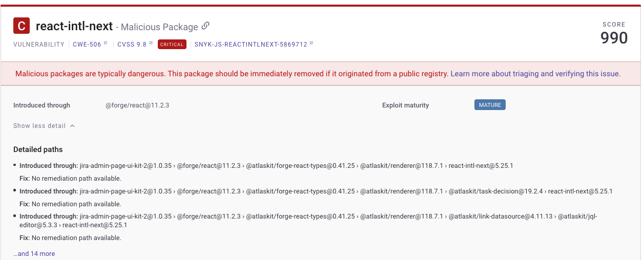Click external-link icon after SNYK-JS-REACTINTLNEXT-5869712

311,44
